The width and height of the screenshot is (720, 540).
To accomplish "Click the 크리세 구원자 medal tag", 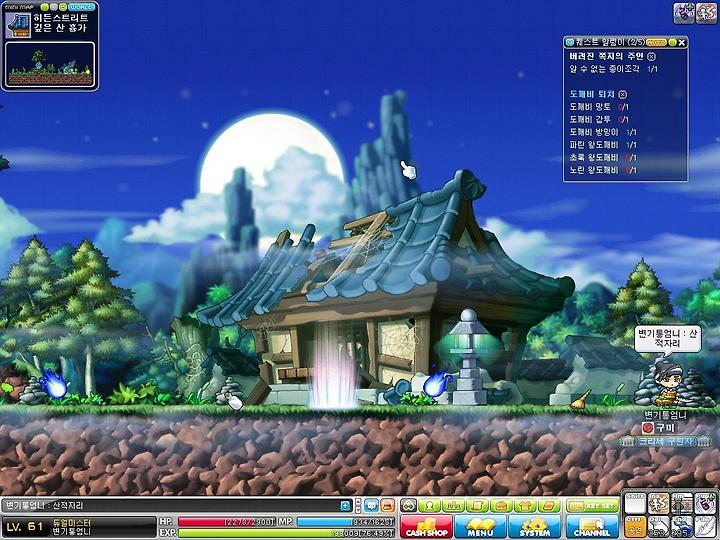I will (x=665, y=441).
